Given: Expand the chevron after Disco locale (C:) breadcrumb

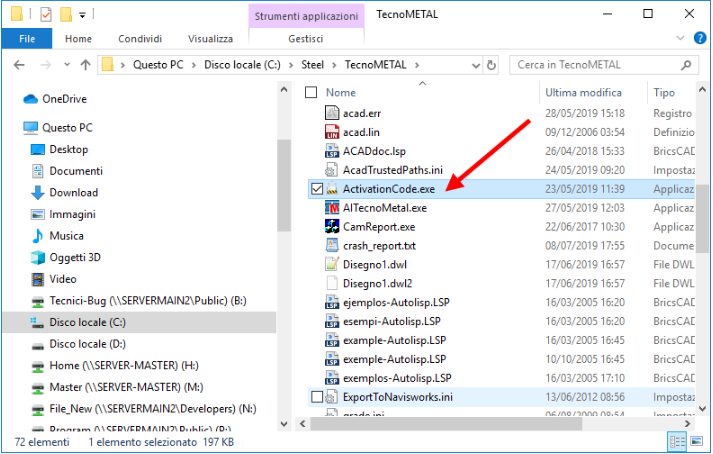Looking at the screenshot, I should tap(291, 66).
